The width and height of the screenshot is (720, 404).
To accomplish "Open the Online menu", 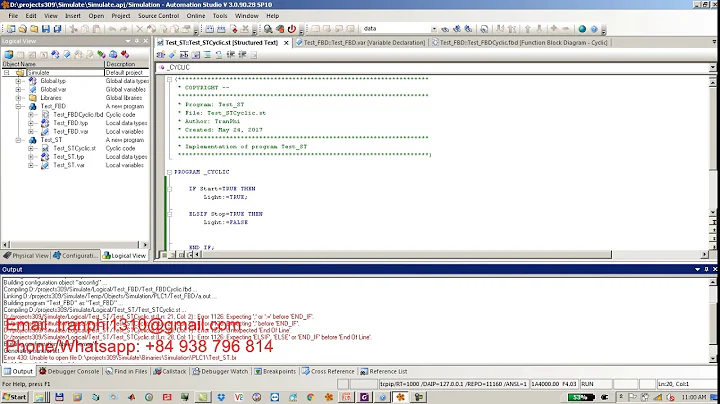I will point(196,16).
